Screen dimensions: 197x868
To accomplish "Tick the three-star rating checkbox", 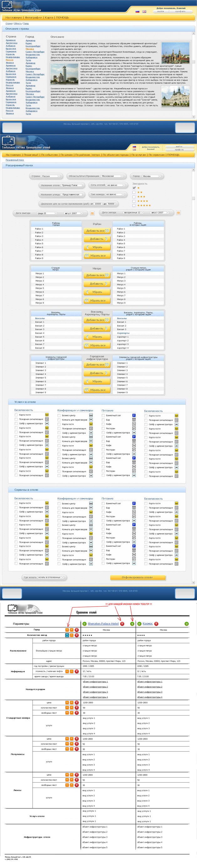I will [x=134, y=196].
